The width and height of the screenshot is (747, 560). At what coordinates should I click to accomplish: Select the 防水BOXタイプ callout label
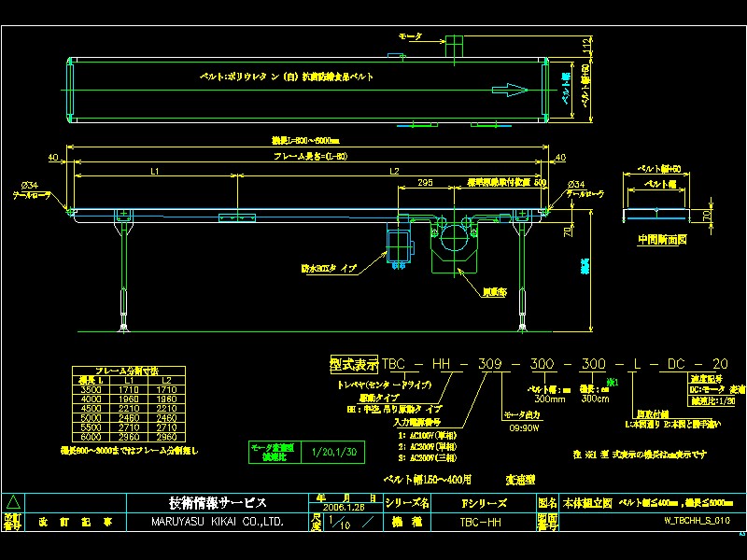(329, 269)
